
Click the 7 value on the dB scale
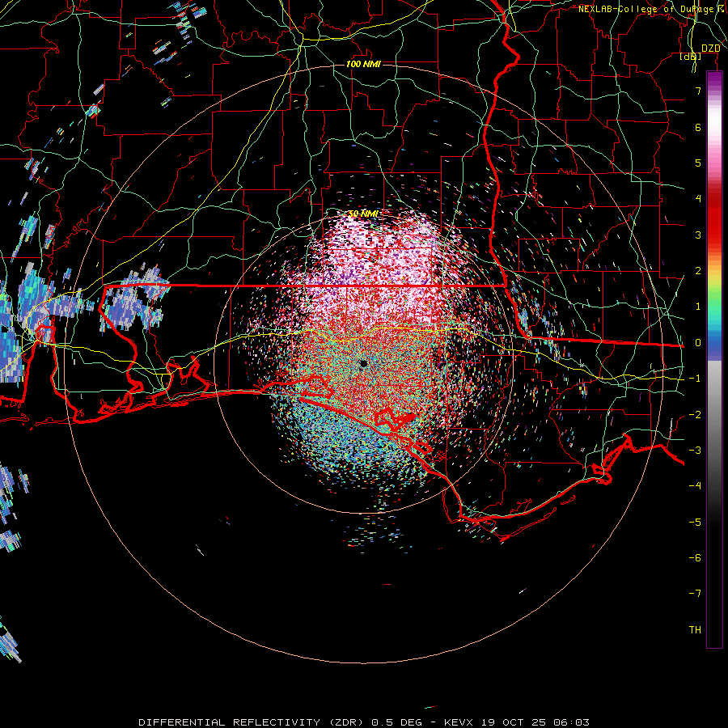click(x=698, y=91)
